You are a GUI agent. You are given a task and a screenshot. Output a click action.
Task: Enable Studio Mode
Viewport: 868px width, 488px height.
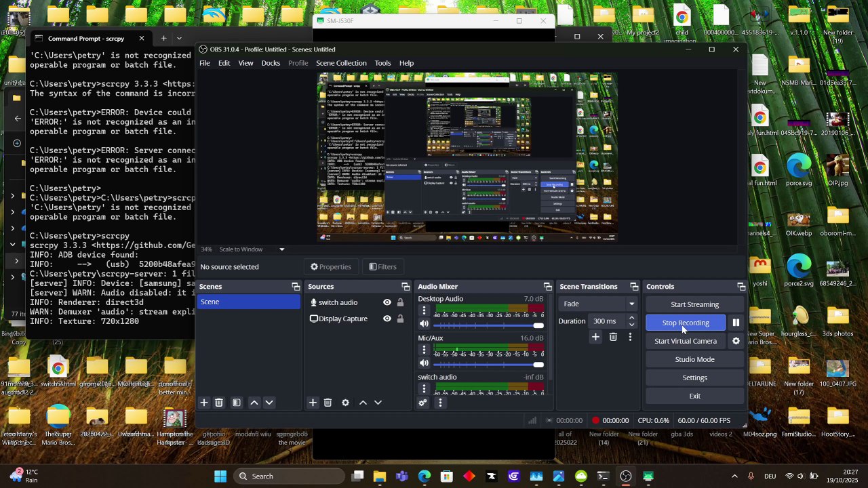coord(694,359)
